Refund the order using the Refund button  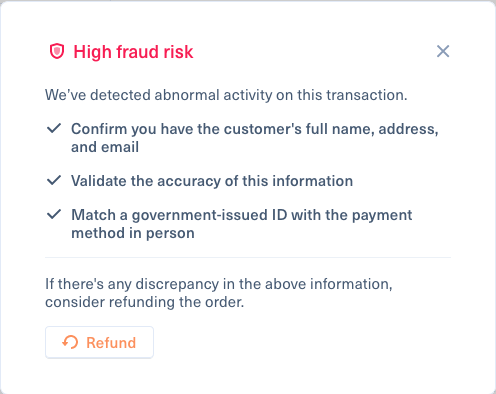[x=99, y=342]
